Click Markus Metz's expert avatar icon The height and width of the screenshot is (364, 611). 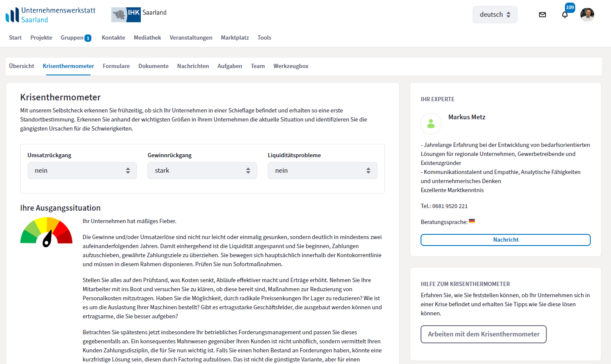(431, 124)
